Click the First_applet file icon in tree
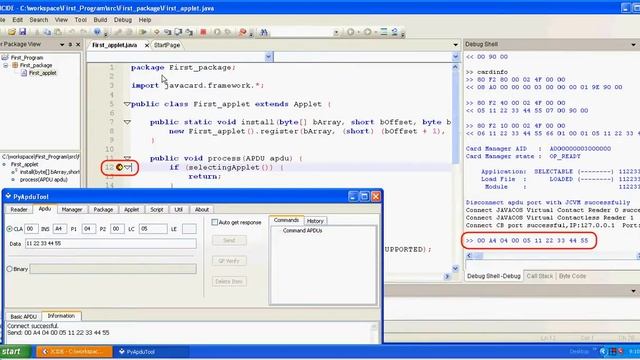 [24, 73]
